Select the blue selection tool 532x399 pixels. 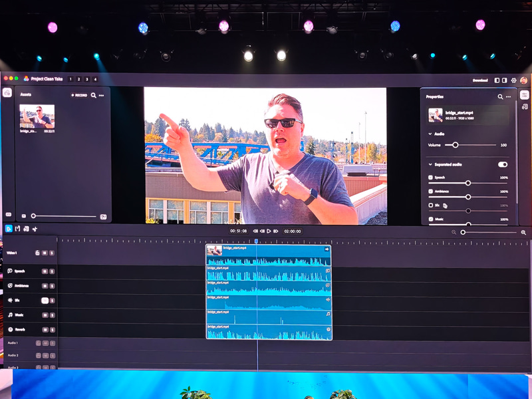point(9,229)
